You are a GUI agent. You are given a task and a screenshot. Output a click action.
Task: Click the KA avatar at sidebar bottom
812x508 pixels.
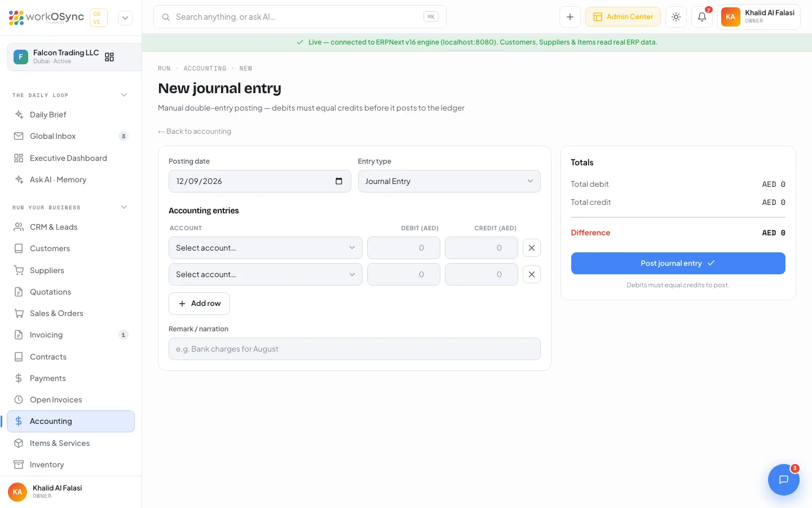[x=17, y=492]
